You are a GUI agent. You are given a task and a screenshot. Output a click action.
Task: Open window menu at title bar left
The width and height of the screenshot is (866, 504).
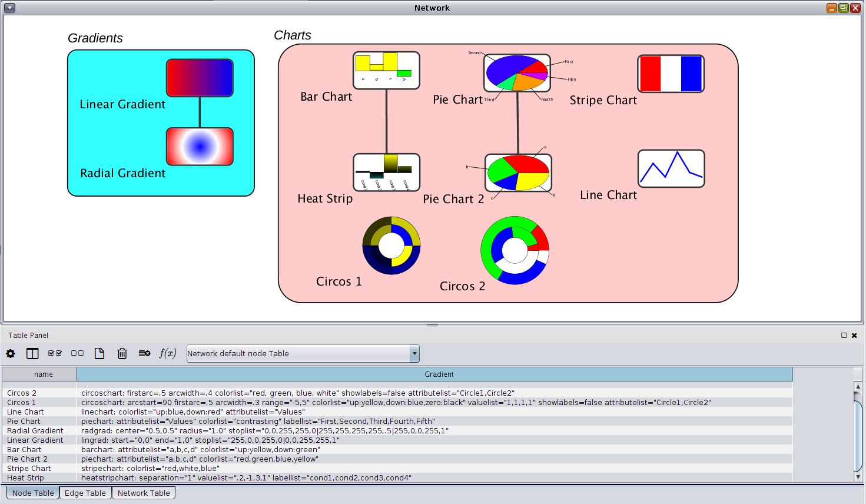tap(9, 8)
